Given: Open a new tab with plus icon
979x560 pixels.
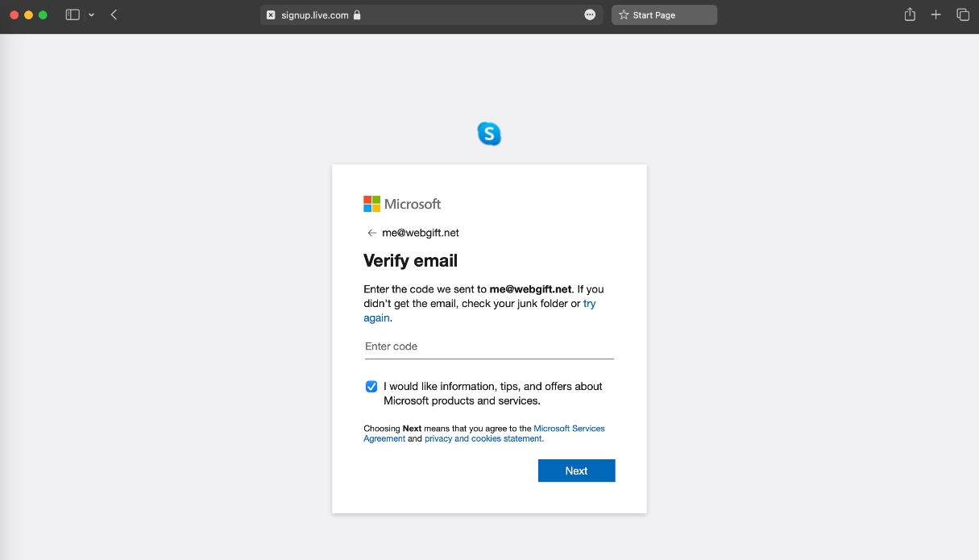Looking at the screenshot, I should point(935,15).
